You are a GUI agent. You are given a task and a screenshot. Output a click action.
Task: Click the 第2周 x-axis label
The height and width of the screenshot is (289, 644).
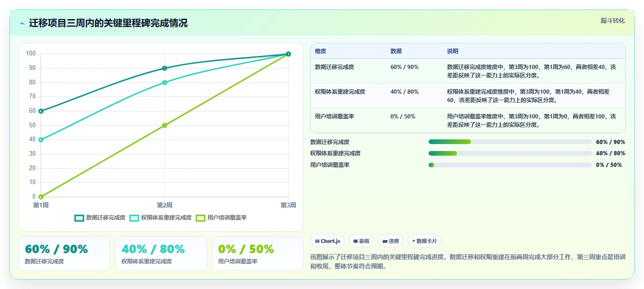165,205
